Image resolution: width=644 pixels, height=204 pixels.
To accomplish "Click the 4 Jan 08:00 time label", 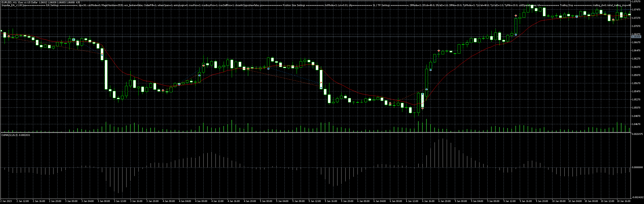I will (201, 201).
